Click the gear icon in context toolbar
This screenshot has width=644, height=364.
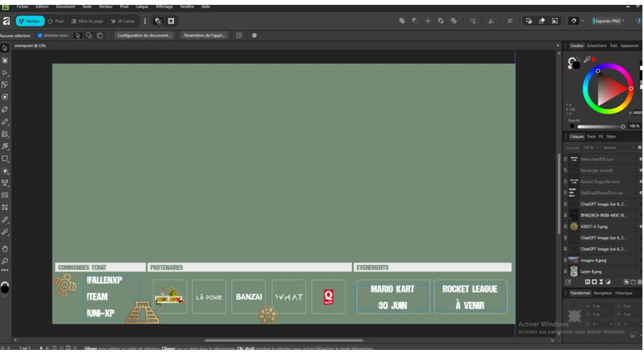pyautogui.click(x=254, y=35)
